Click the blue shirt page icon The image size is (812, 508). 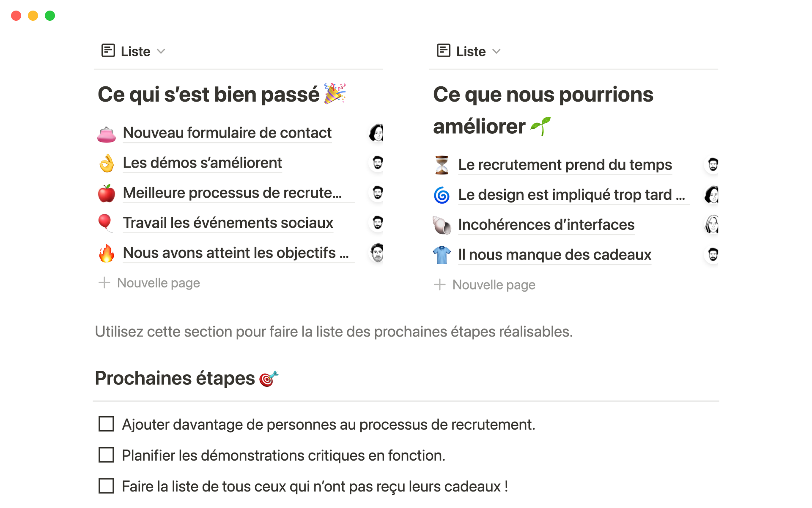coord(442,255)
